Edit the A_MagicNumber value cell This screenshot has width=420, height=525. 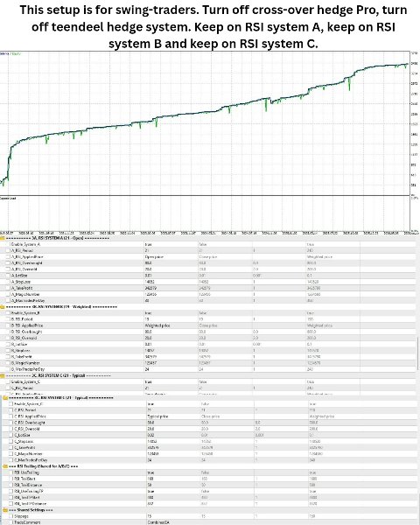pyautogui.click(x=171, y=294)
